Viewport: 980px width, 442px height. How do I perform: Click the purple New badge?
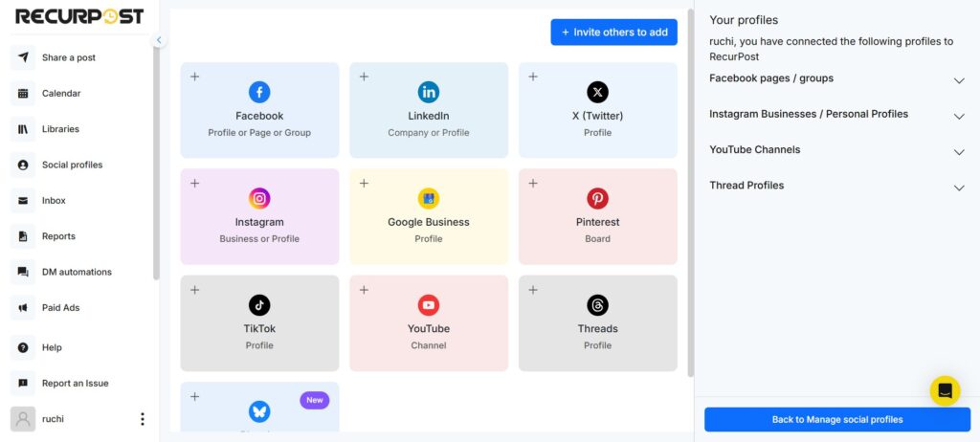pyautogui.click(x=314, y=400)
